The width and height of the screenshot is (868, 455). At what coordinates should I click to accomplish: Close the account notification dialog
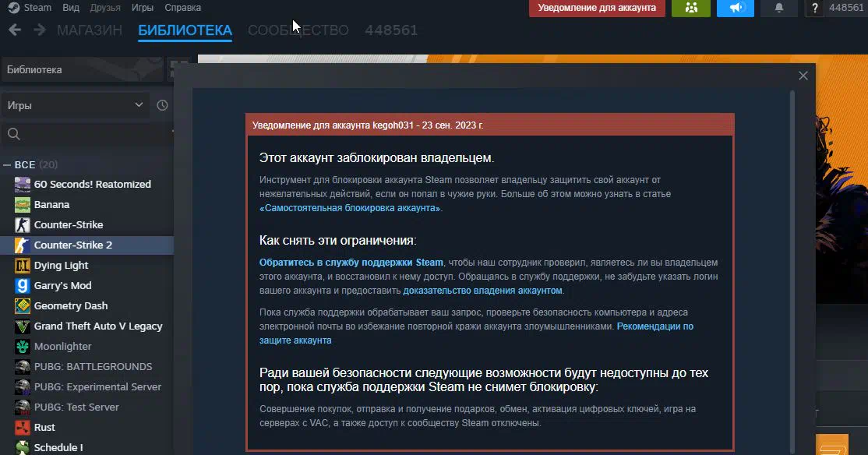[803, 76]
